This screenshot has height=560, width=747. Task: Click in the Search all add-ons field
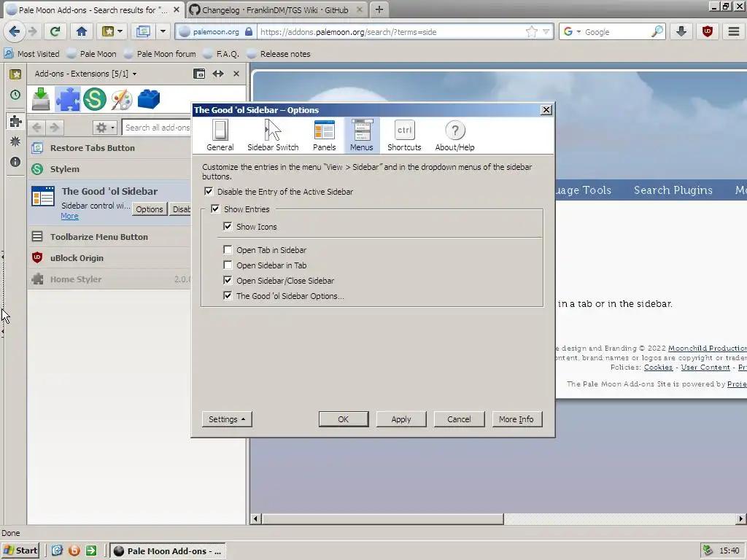tap(156, 128)
